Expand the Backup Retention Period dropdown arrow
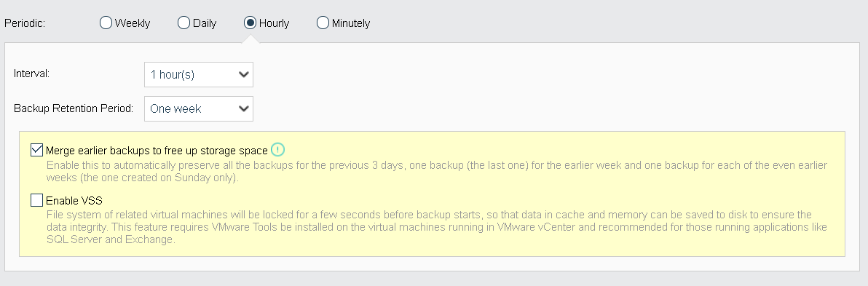 [x=243, y=109]
